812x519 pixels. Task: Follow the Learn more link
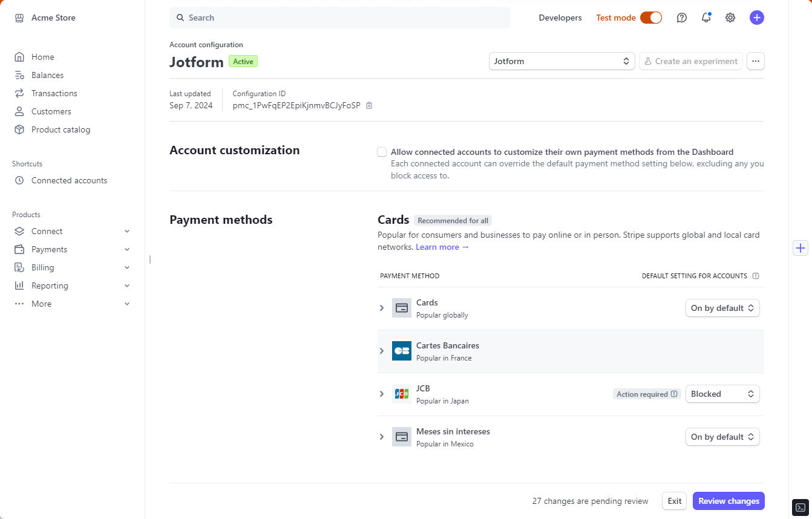[x=442, y=247]
